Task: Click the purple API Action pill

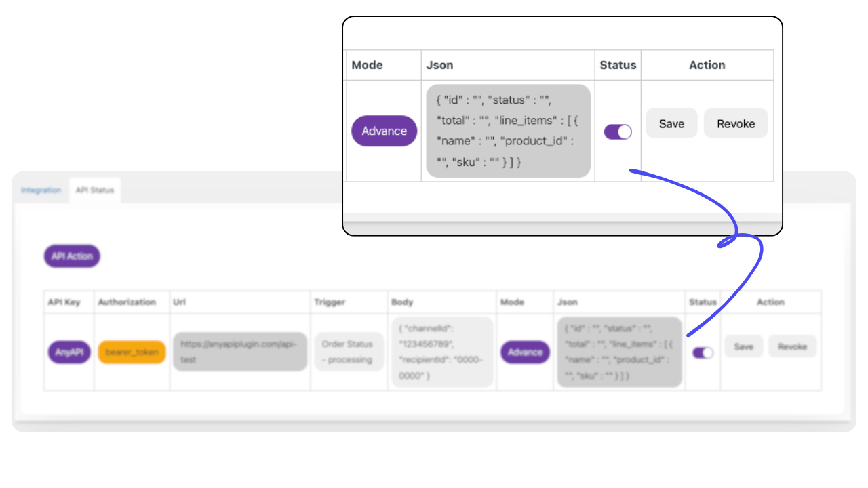Action: (72, 256)
